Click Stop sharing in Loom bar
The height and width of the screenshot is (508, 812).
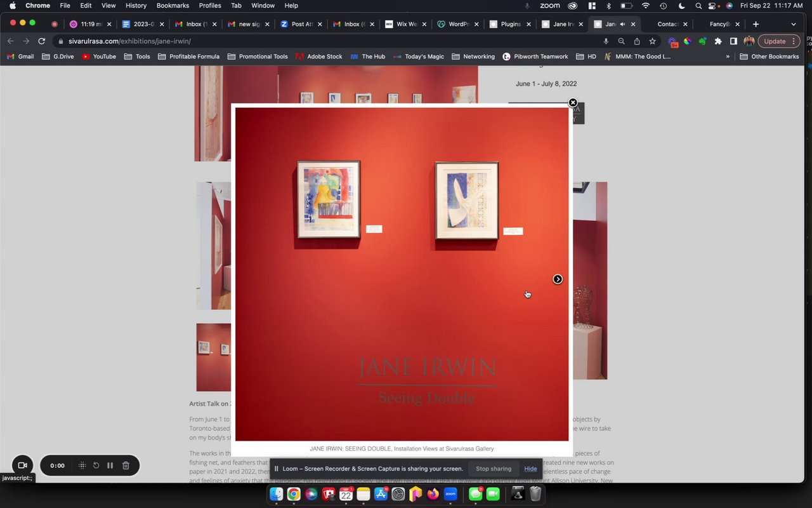point(494,469)
